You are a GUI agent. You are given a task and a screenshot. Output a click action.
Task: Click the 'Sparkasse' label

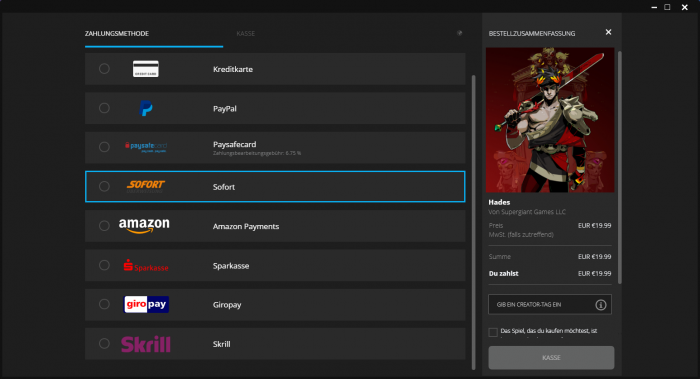pyautogui.click(x=231, y=266)
